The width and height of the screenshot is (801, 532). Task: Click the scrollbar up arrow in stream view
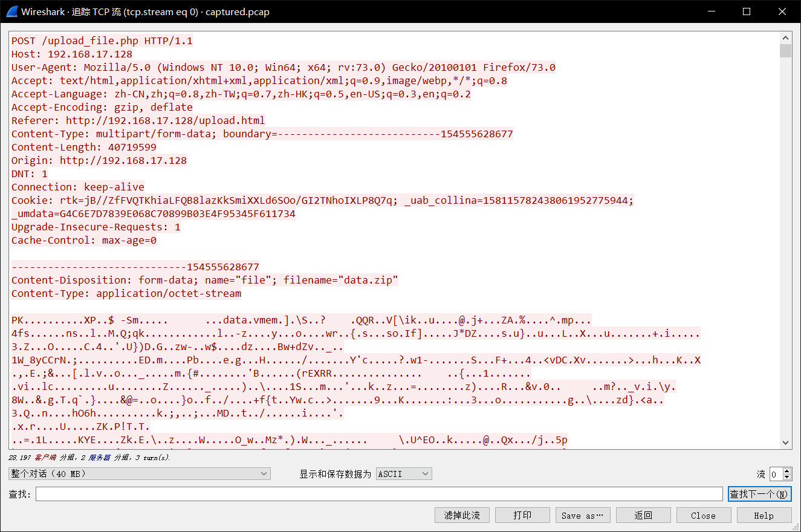tap(785, 37)
